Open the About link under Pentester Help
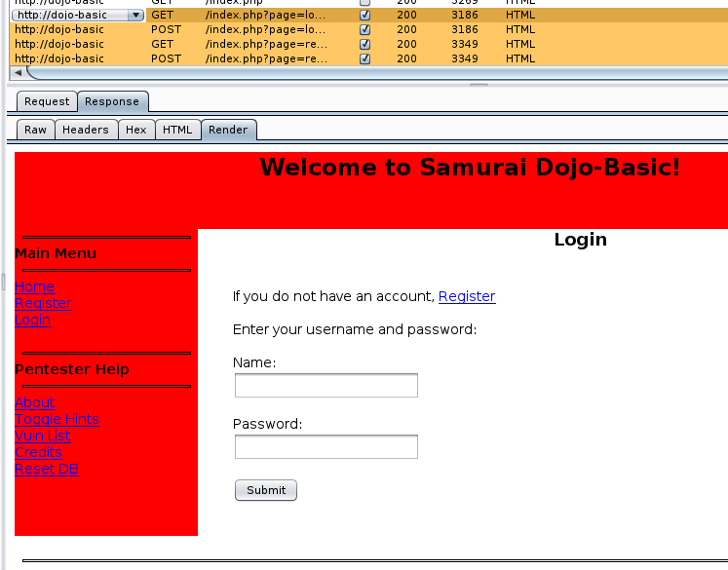Viewport: 728px width, 570px height. 34,402
